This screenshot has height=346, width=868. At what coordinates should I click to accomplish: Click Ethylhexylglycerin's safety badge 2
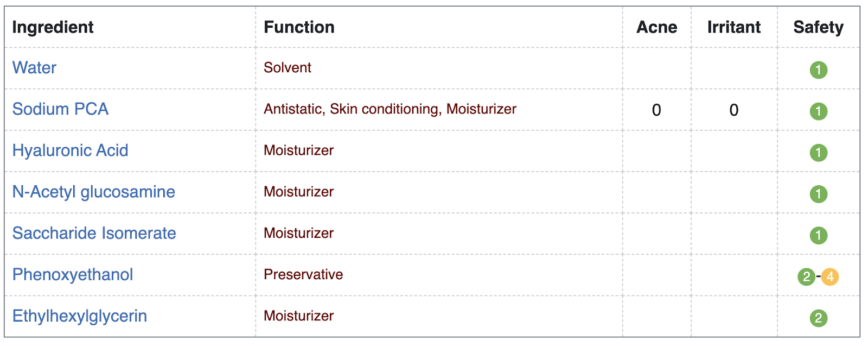click(x=818, y=318)
